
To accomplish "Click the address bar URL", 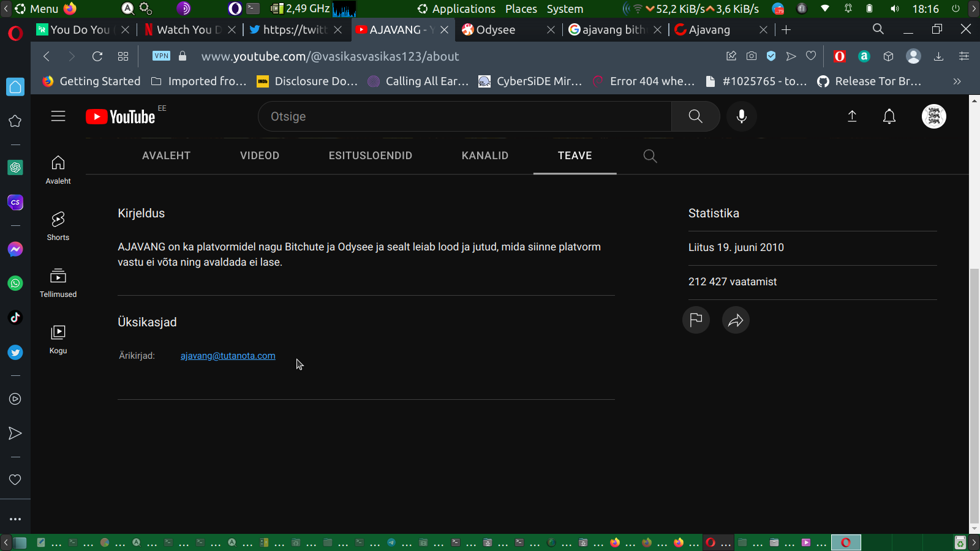I will coord(330,56).
